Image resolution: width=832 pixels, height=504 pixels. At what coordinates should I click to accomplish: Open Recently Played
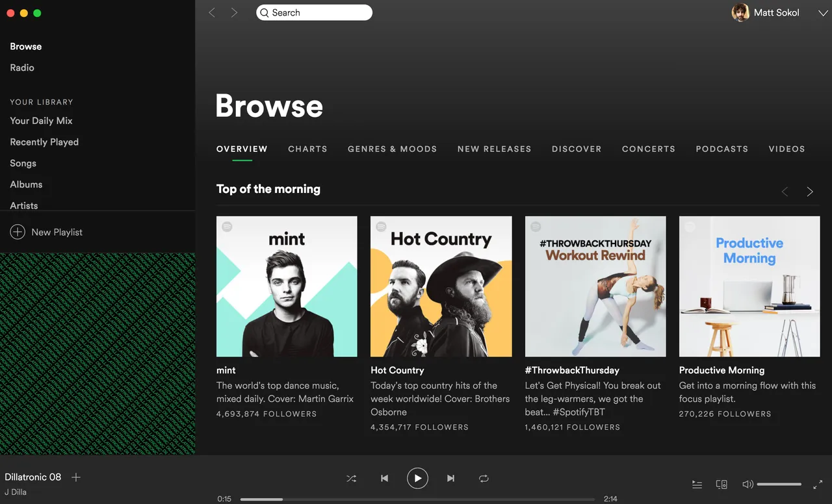44,142
